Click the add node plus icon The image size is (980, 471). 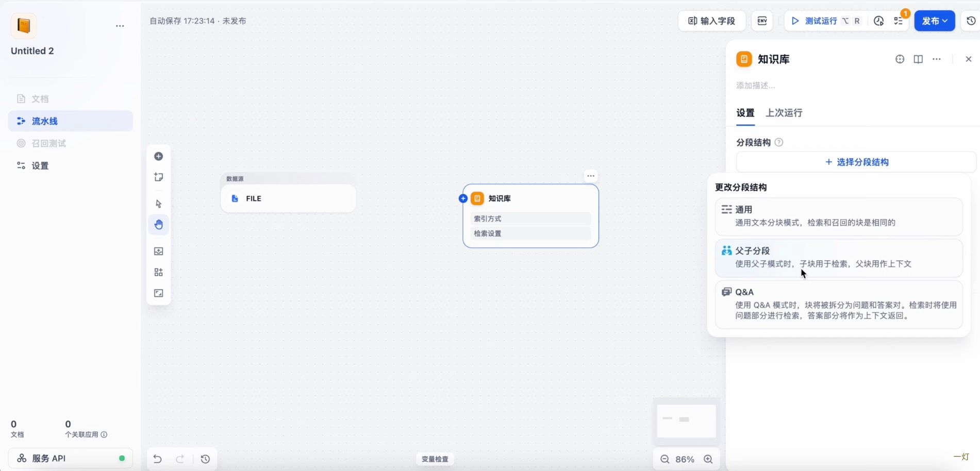159,157
